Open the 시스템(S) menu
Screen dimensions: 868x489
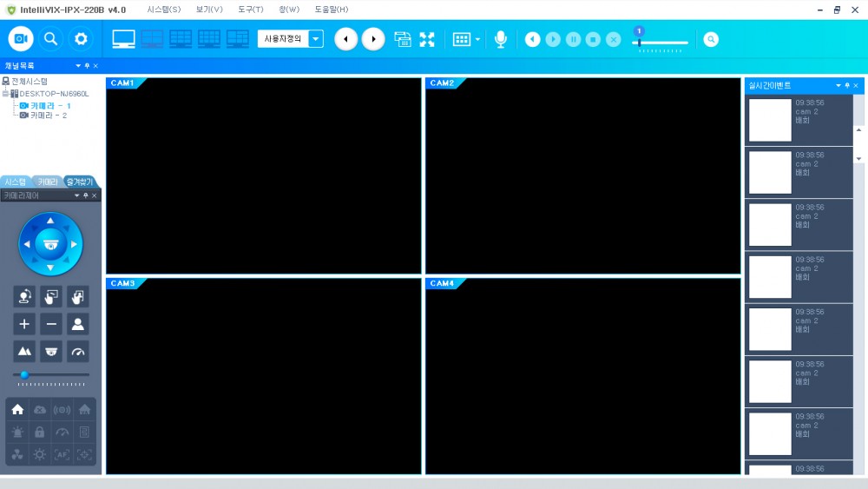pyautogui.click(x=164, y=10)
